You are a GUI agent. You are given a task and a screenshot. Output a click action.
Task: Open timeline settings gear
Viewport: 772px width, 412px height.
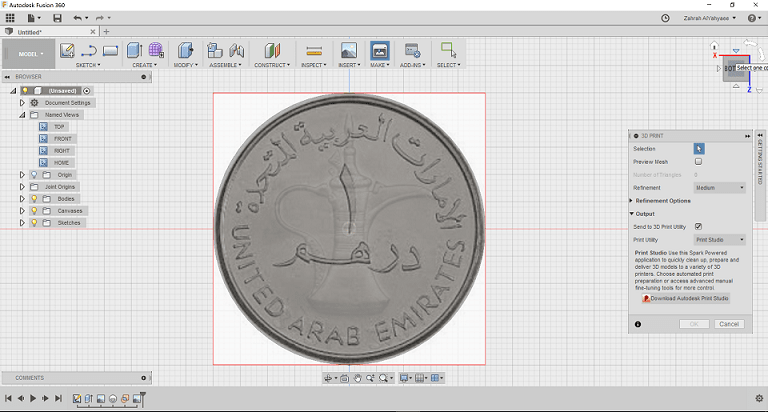pos(760,398)
